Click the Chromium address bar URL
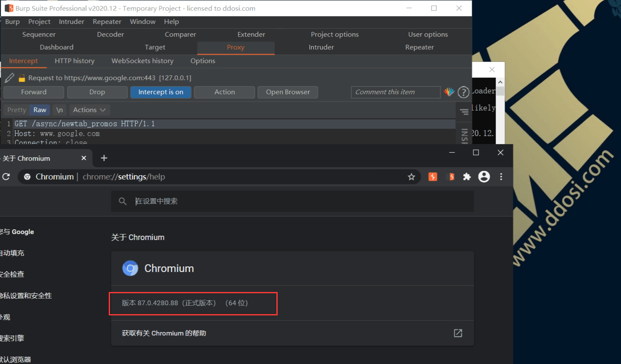Viewport: 621px width, 364px height. point(124,176)
